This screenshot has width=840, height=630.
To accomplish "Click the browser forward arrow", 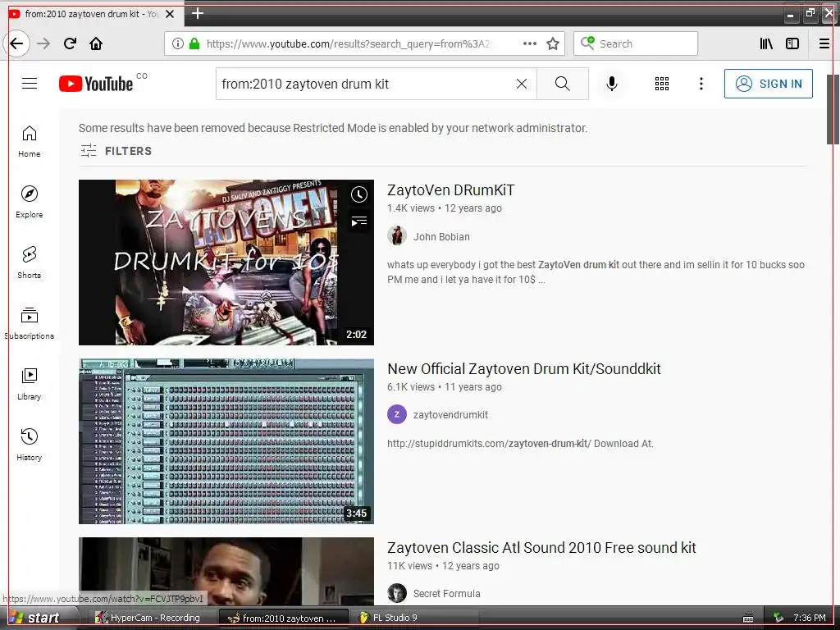I will 43,43.
